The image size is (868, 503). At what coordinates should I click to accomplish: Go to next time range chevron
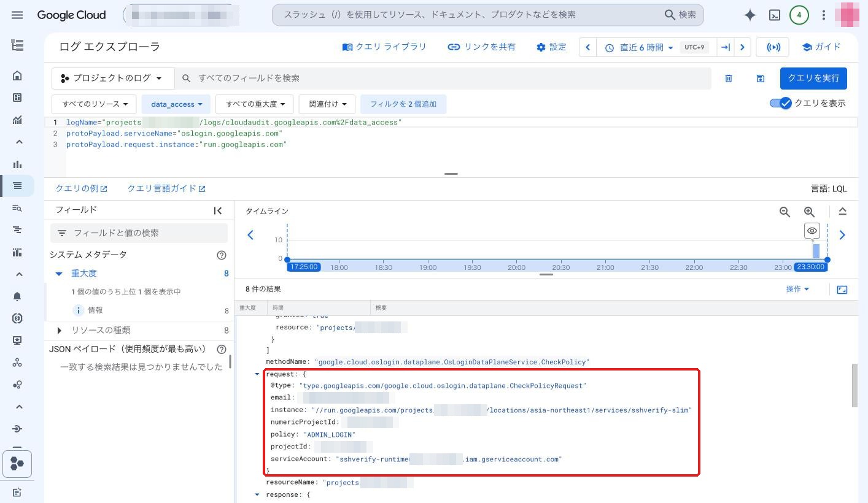point(742,47)
